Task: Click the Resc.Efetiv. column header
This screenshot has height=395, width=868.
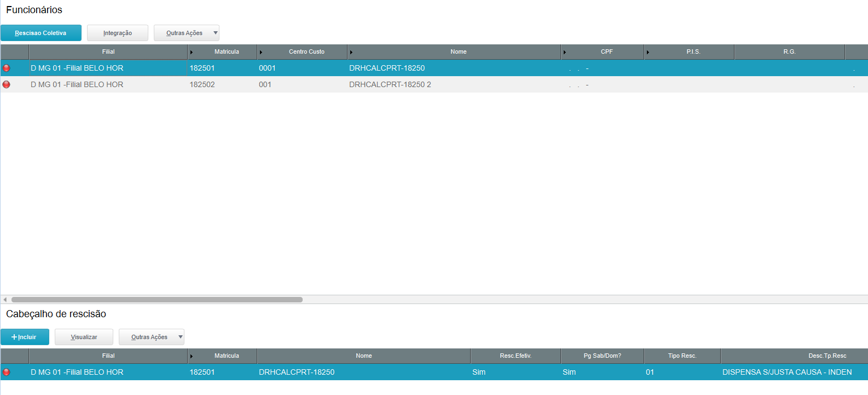Action: [516, 356]
